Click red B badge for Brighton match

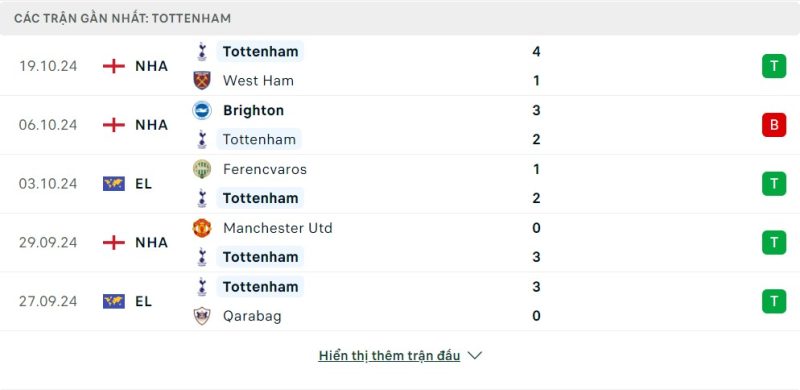tap(774, 125)
